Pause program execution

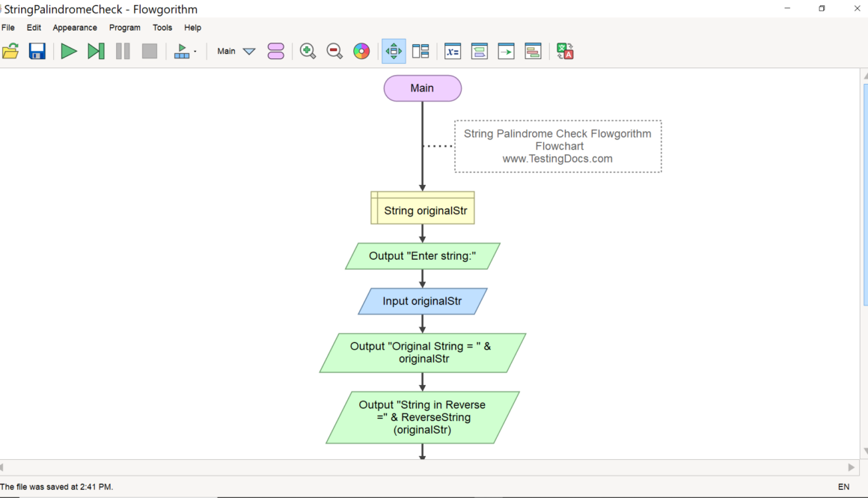123,52
